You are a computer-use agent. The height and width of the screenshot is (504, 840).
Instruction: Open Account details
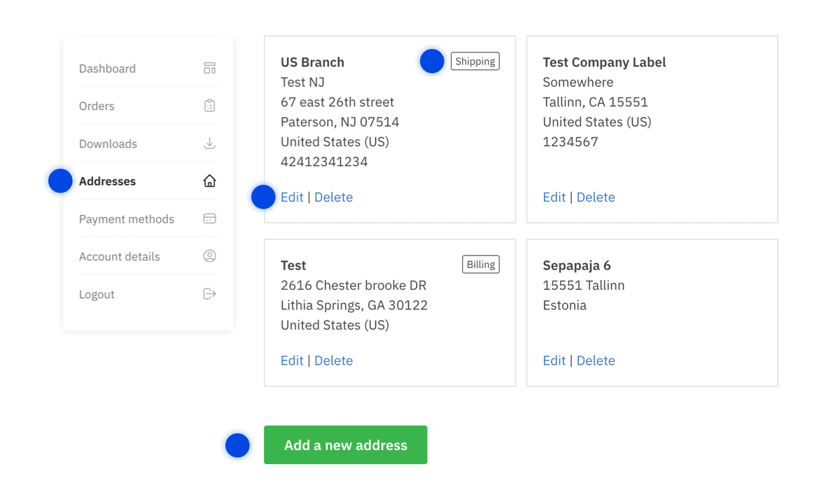click(x=119, y=256)
